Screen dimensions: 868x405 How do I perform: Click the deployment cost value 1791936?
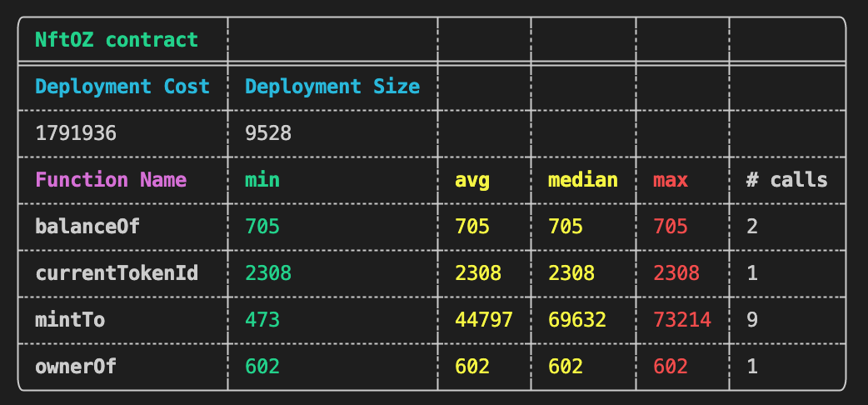[76, 133]
